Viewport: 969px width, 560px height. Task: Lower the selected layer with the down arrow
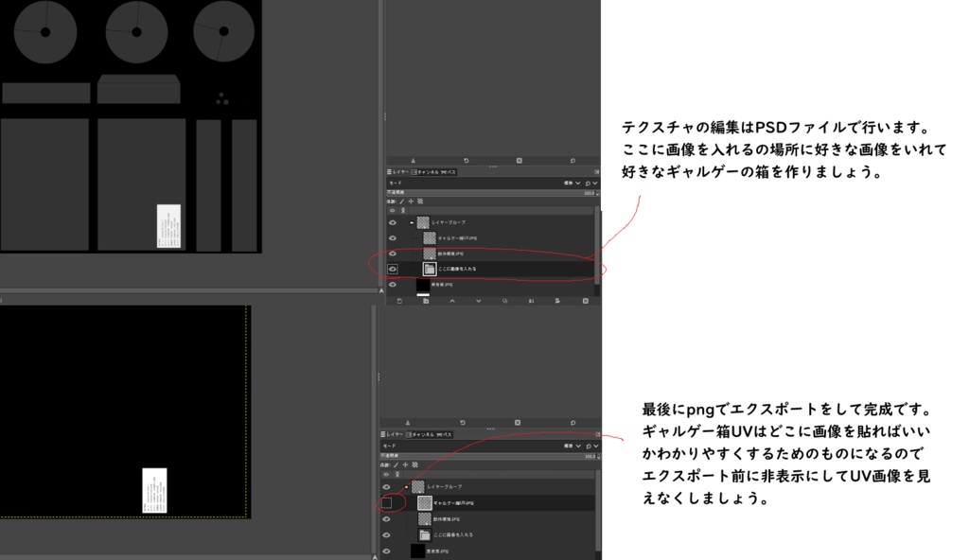tap(479, 301)
